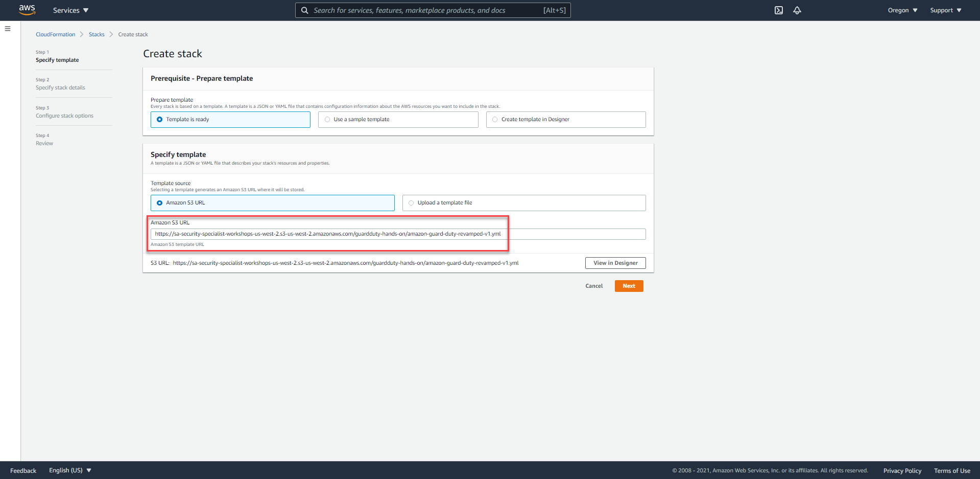
Task: Click the search magnifier icon
Action: [304, 10]
